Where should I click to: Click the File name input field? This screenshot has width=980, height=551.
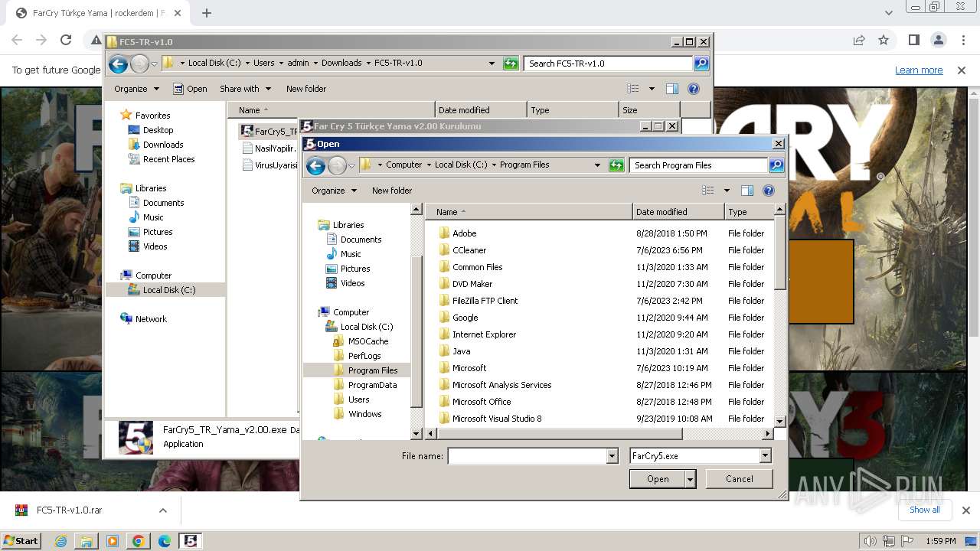527,456
